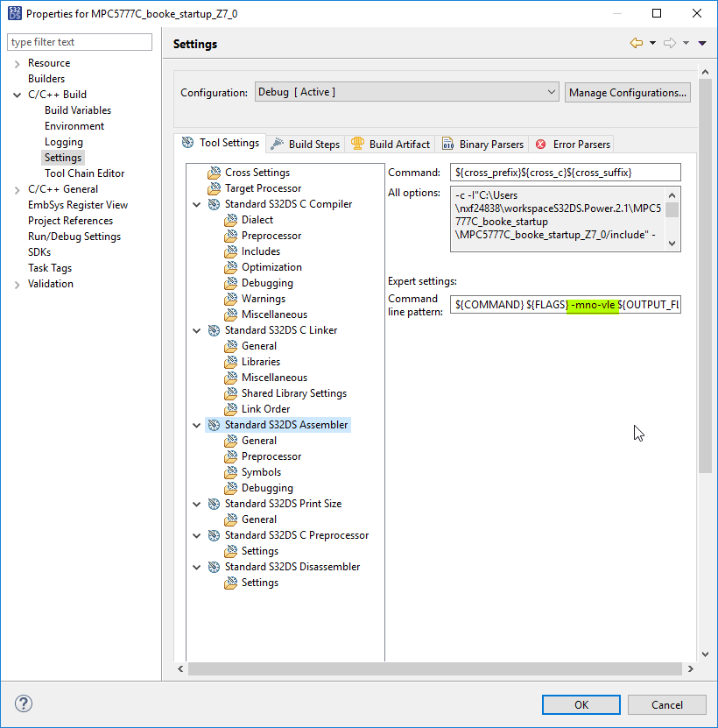718x728 pixels.
Task: Click the type filter text field
Action: [x=80, y=42]
